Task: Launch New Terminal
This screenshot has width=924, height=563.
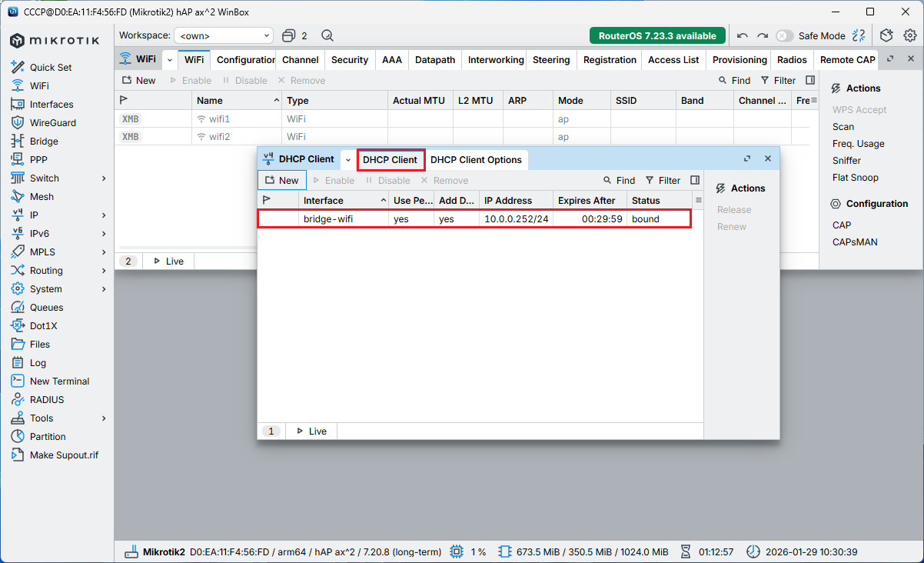Action: (x=59, y=381)
